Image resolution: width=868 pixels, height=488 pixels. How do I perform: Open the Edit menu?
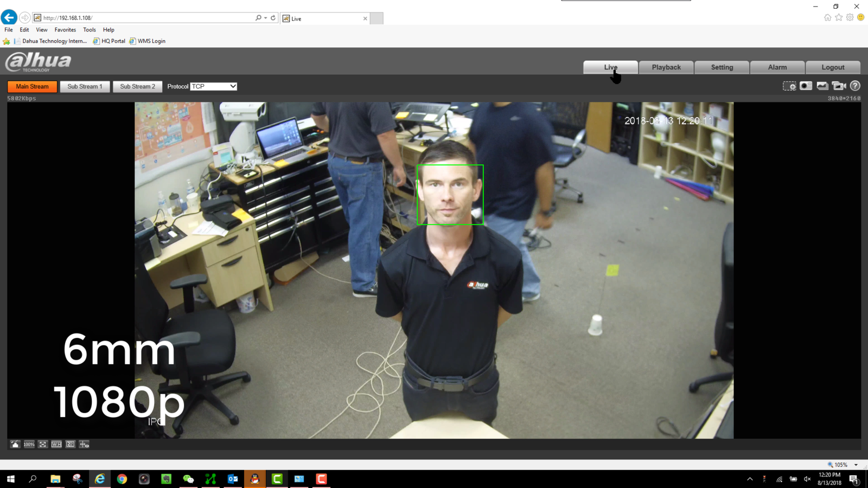(24, 30)
